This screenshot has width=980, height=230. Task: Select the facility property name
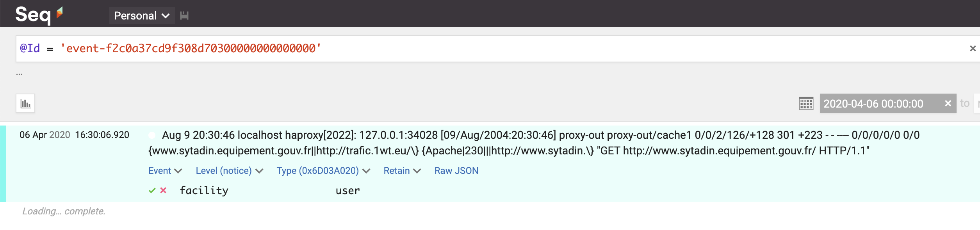204,191
